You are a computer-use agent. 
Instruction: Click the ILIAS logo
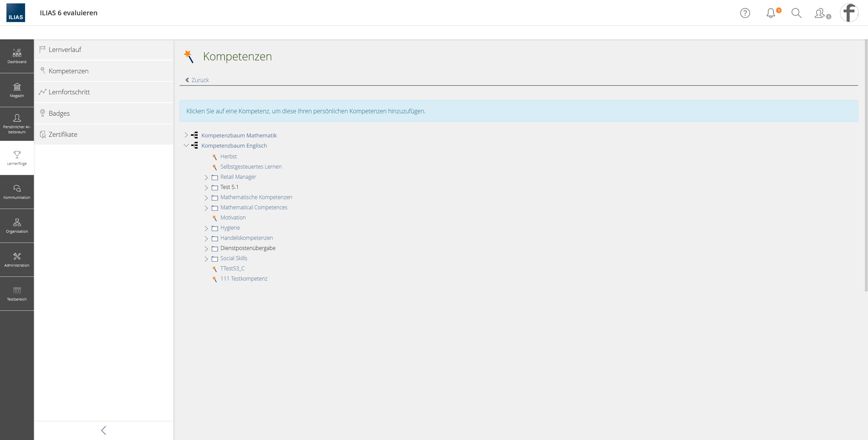16,13
